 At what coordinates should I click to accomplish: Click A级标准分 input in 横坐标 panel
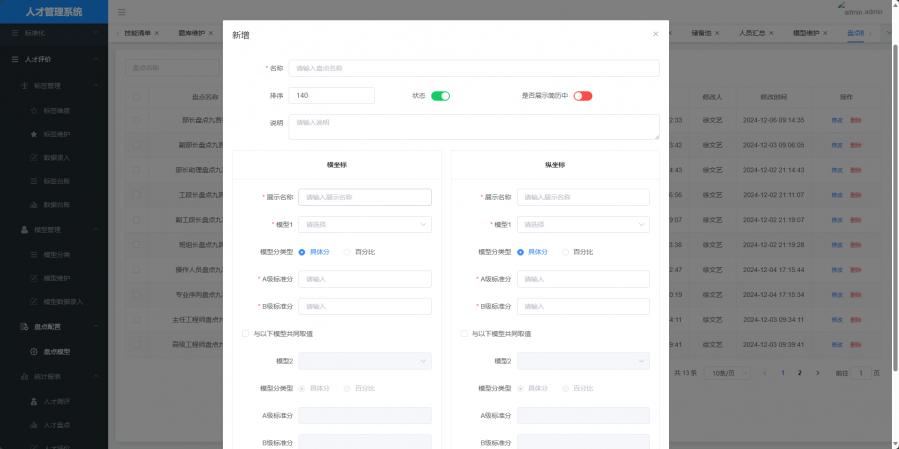click(365, 279)
